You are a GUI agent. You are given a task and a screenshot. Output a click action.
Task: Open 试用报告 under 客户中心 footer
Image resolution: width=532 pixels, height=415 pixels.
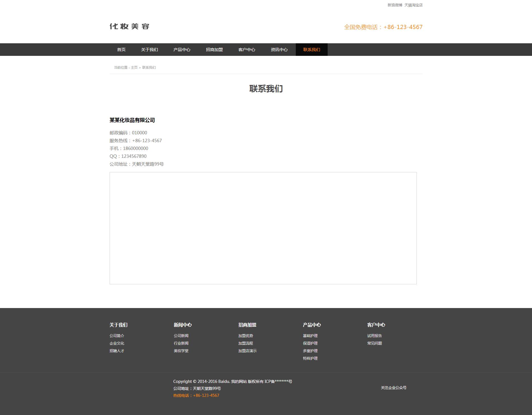click(x=375, y=336)
